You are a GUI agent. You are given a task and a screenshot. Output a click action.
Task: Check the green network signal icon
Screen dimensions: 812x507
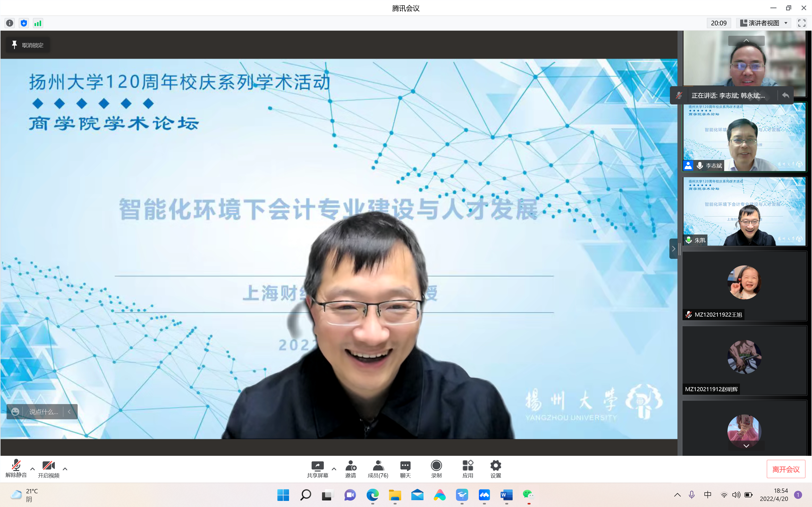click(x=38, y=23)
